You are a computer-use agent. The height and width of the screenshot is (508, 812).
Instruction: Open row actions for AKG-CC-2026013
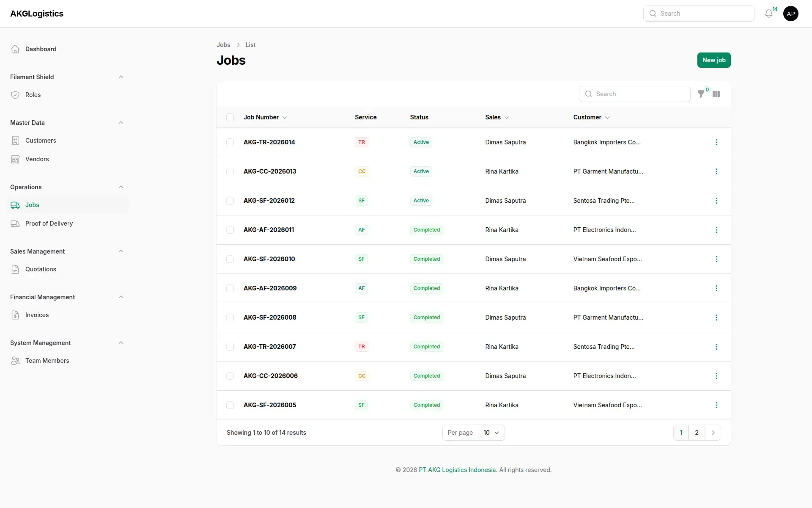point(716,171)
